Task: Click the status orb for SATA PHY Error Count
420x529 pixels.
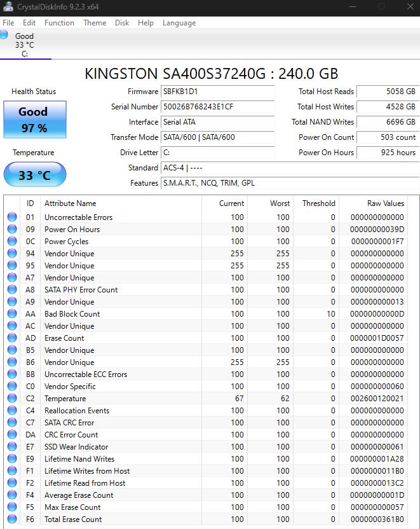Action: (12, 290)
